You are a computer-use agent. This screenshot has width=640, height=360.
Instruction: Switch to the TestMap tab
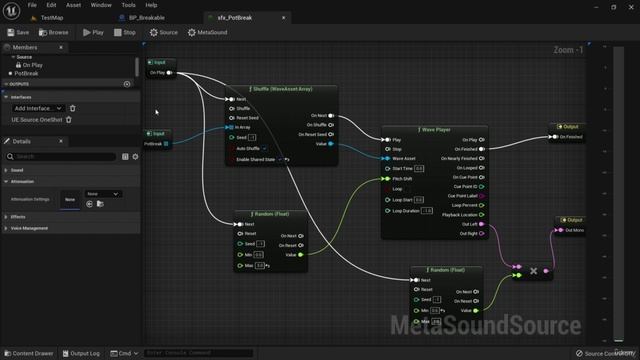[x=52, y=18]
